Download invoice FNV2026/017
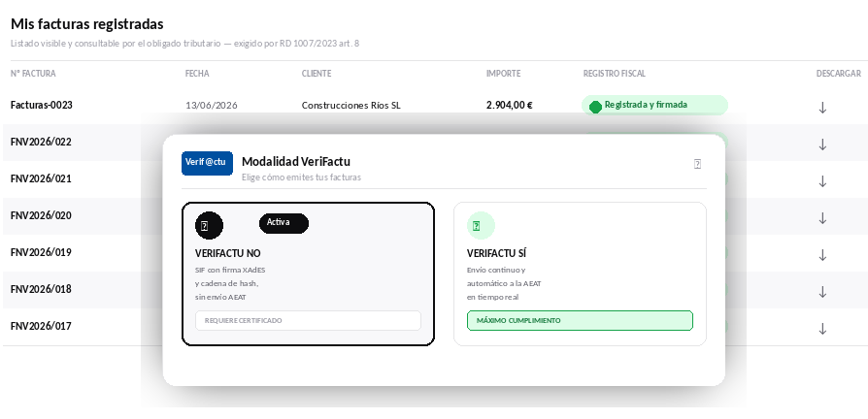This screenshot has height=419, width=868. tap(822, 329)
